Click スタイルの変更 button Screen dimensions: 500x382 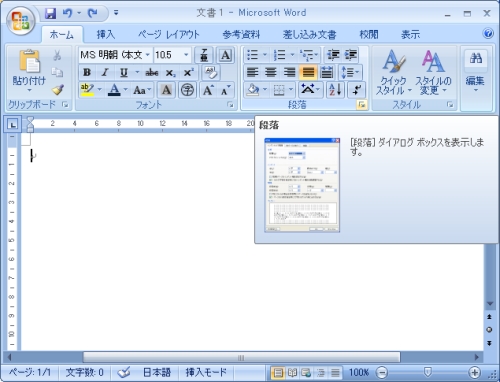pyautogui.click(x=433, y=72)
